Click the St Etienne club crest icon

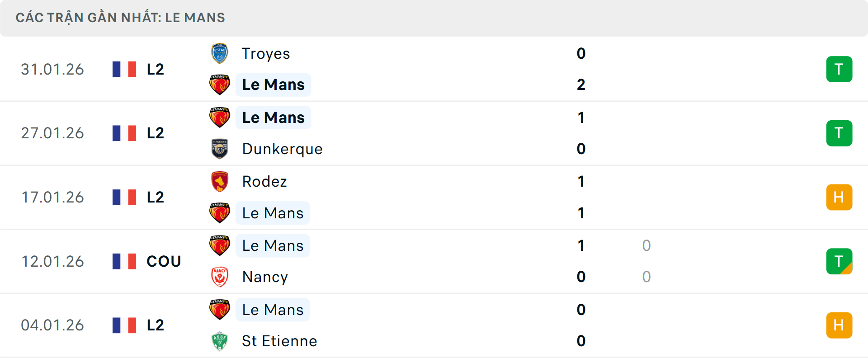(x=220, y=341)
